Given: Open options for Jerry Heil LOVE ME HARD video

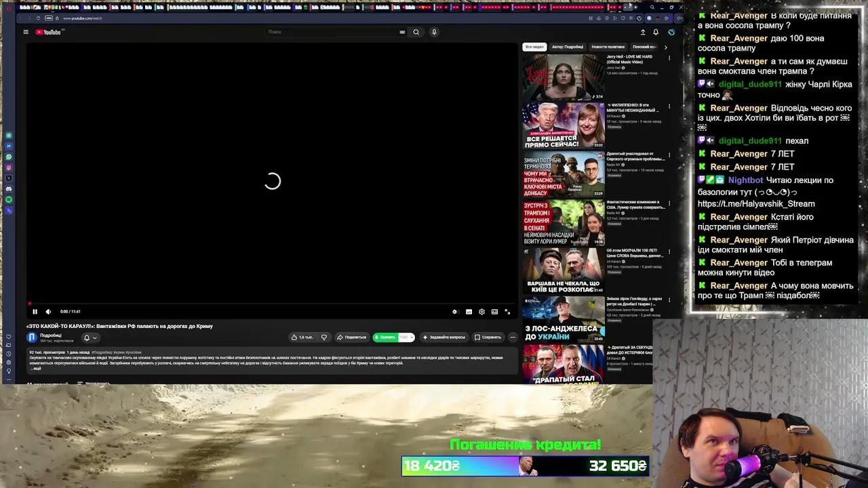Looking at the screenshot, I should (669, 58).
